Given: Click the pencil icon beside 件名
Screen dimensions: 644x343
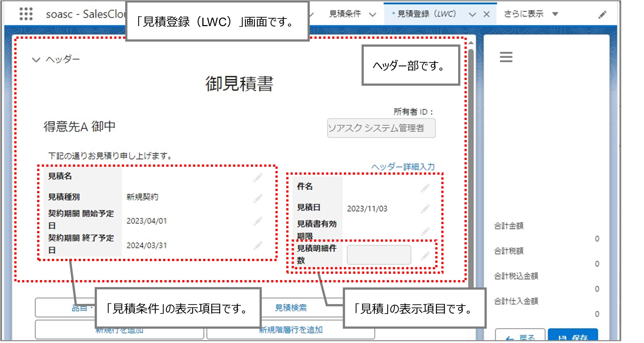Looking at the screenshot, I should pos(425,187).
